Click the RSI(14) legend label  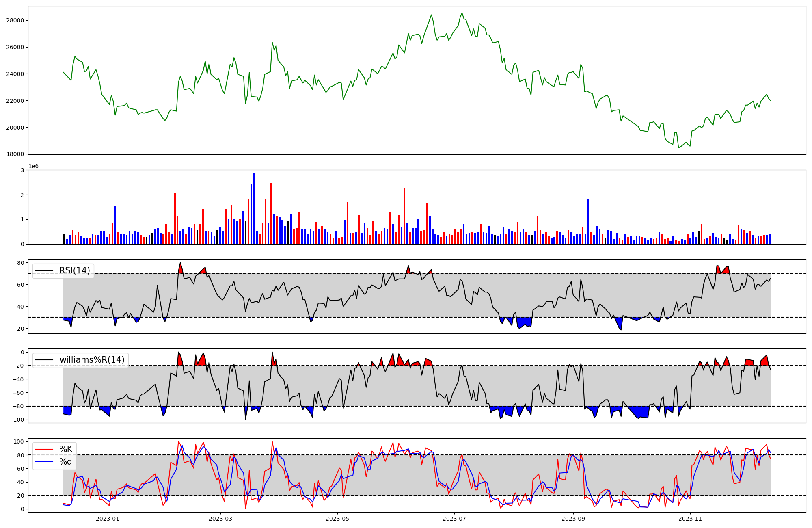point(75,270)
